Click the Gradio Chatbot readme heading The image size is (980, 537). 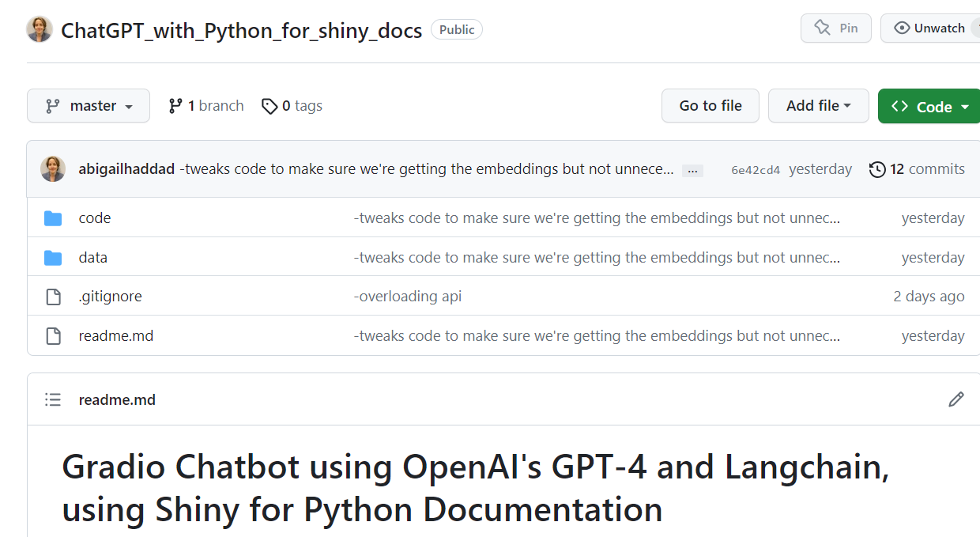pos(476,488)
